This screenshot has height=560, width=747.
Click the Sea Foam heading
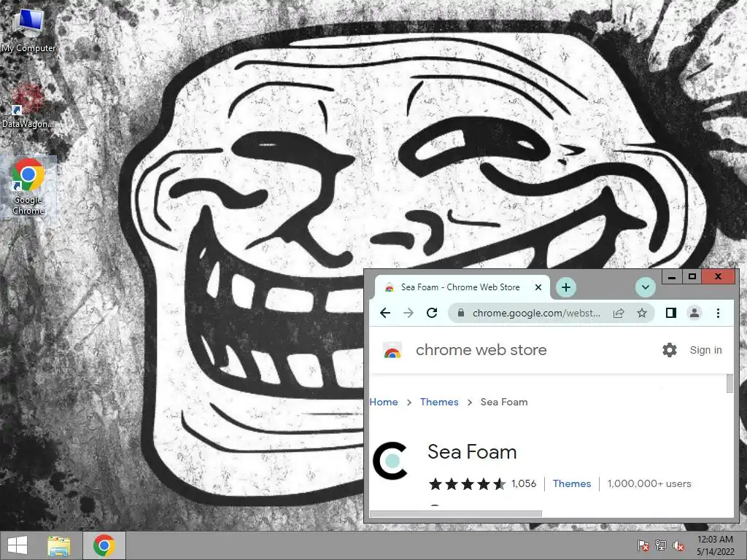472,452
